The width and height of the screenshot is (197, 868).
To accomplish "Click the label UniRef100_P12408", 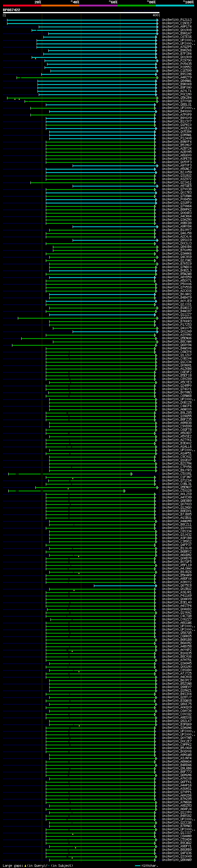I will 177,139.
